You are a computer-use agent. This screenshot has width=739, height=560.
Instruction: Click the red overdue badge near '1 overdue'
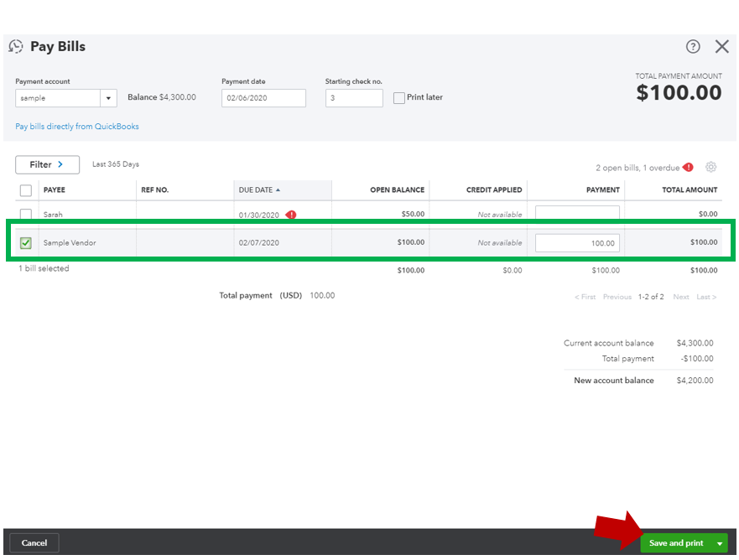click(x=687, y=167)
